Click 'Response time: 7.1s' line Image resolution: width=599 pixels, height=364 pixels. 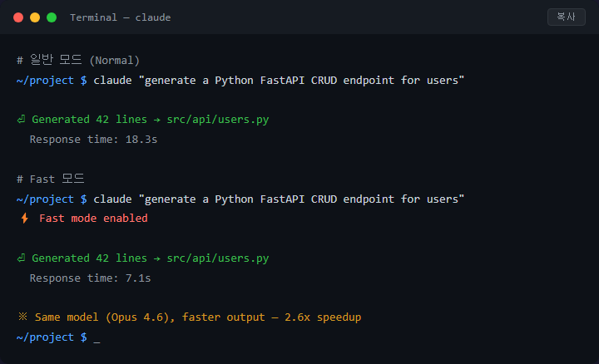click(x=90, y=278)
